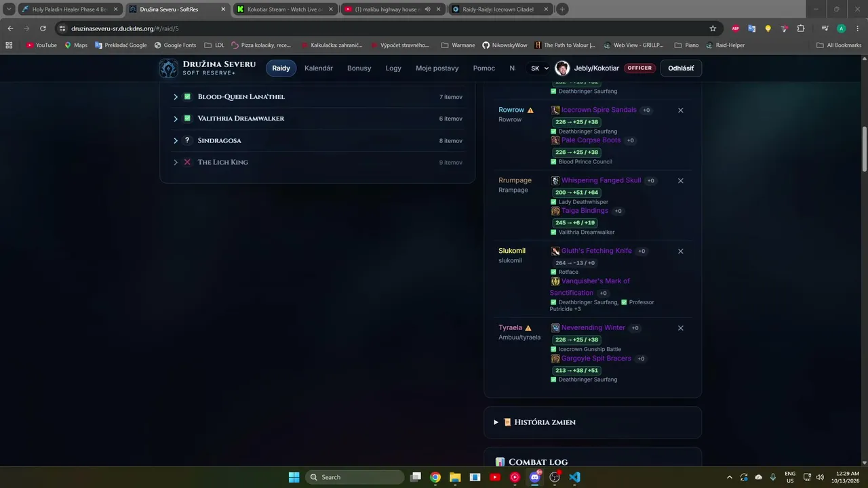Image resolution: width=868 pixels, height=488 pixels.
Task: Expand the Sindragosa row chevron
Action: (x=176, y=140)
